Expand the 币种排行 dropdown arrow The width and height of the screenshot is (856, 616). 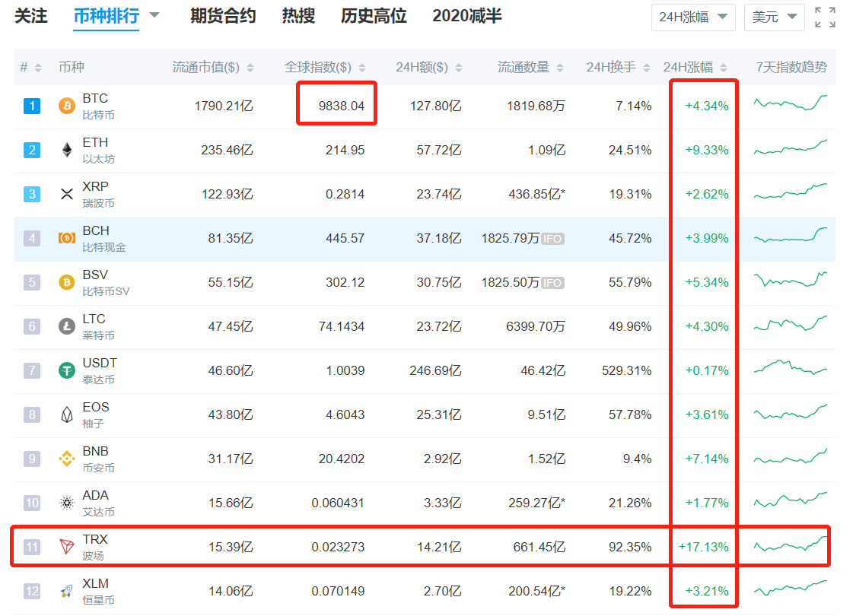coord(154,14)
